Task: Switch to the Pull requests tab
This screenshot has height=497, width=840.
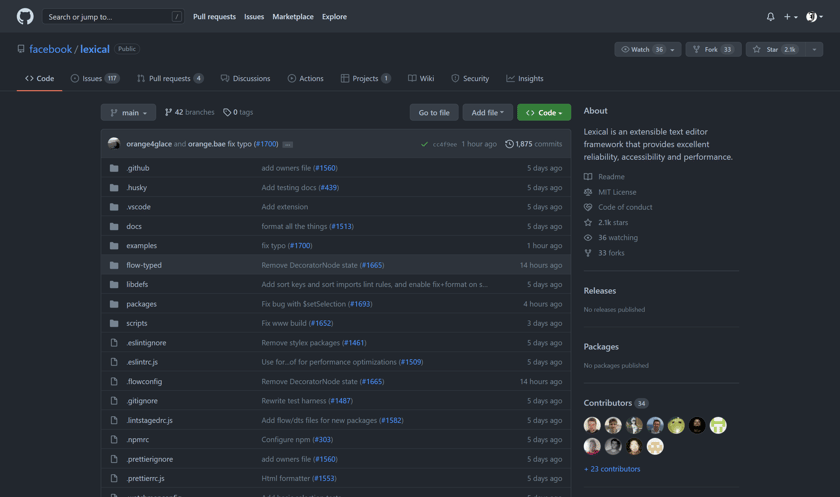Action: (x=170, y=78)
